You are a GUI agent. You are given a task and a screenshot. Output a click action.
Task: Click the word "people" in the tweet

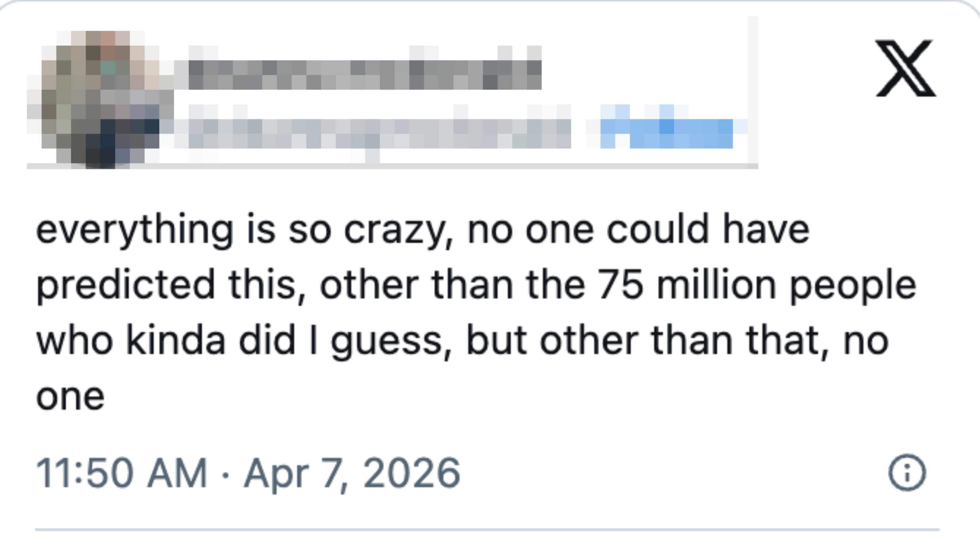pos(853,285)
